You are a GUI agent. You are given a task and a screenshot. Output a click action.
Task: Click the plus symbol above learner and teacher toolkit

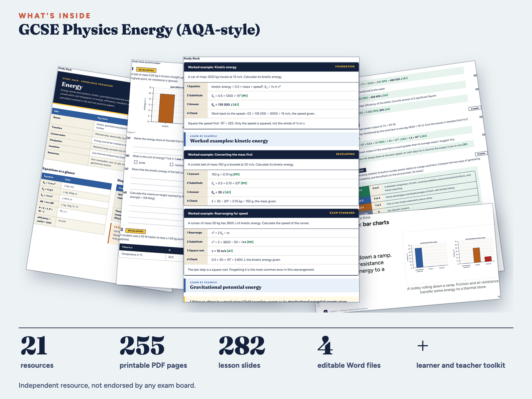[423, 346]
